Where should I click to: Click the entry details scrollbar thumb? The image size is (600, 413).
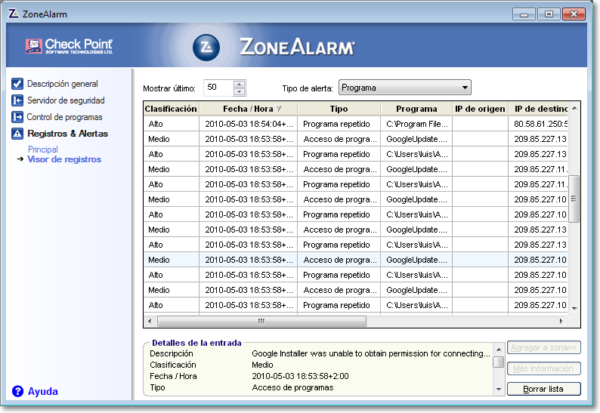tap(498, 362)
